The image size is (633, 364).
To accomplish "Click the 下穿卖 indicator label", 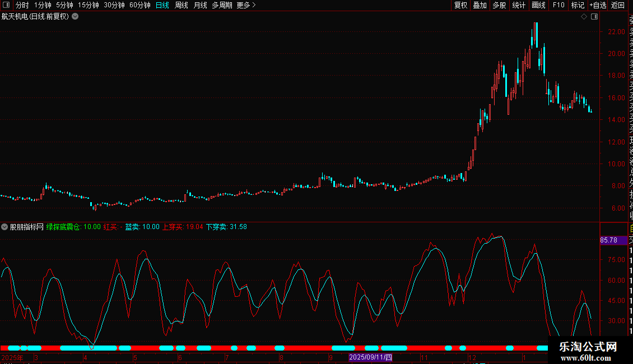I will tap(226, 227).
